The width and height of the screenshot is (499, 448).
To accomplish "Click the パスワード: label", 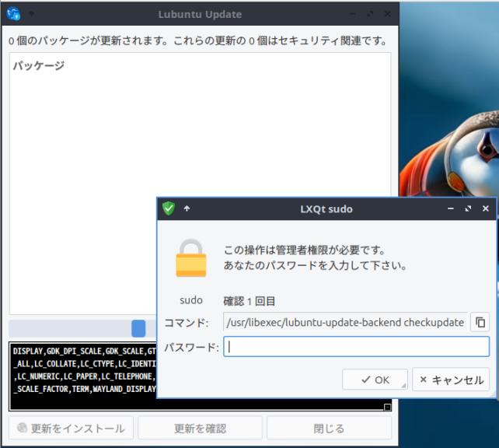I will [191, 347].
